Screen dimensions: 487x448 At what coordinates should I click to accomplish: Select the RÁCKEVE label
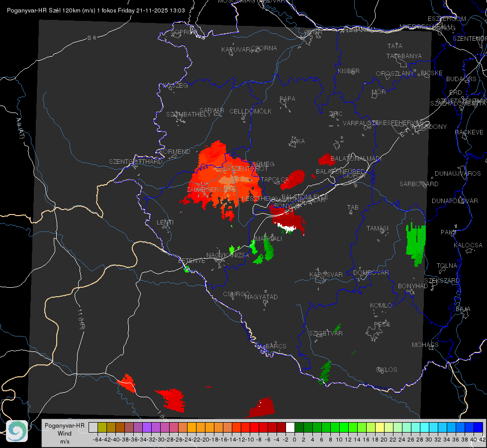pos(469,132)
